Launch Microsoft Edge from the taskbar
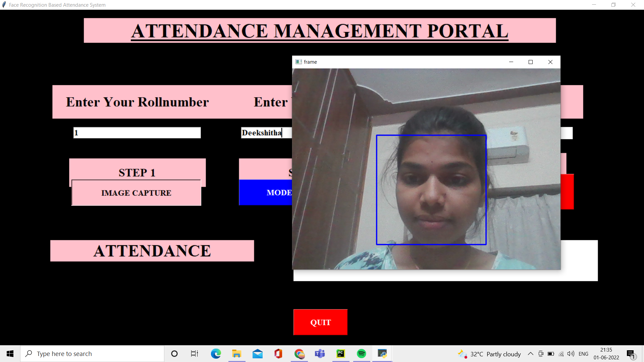This screenshot has width=644, height=362. click(x=216, y=354)
